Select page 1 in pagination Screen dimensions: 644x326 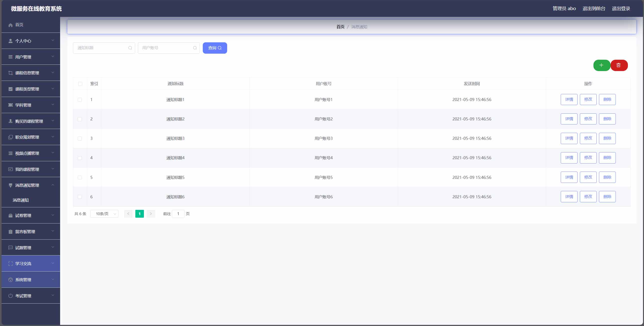(140, 214)
